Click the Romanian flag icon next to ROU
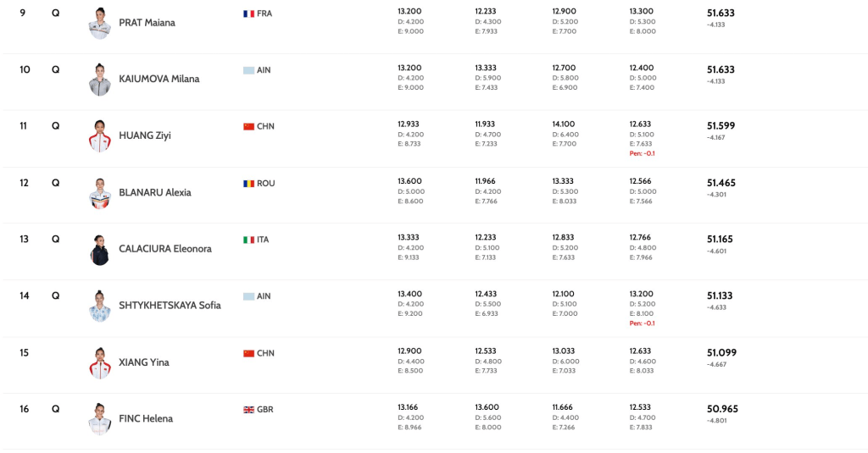The height and width of the screenshot is (453, 868). coord(248,183)
